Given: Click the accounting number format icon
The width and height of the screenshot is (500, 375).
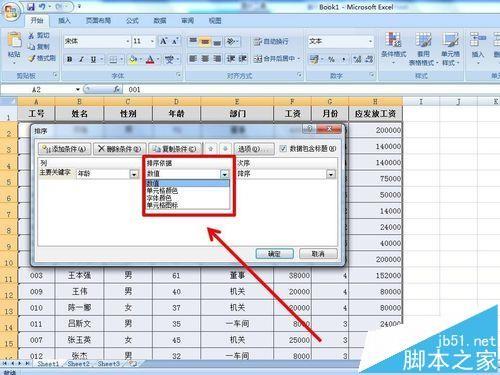Looking at the screenshot, I should point(314,59).
